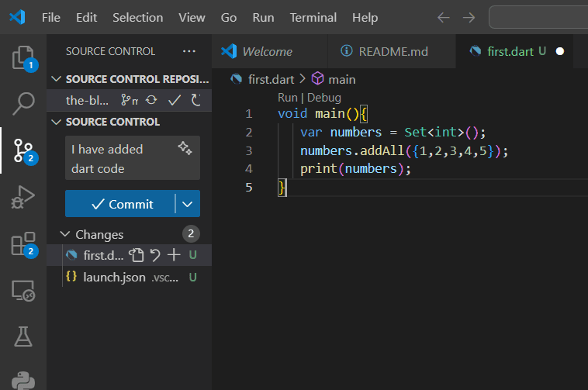Select the first.d... changed file row

pyautogui.click(x=129, y=255)
